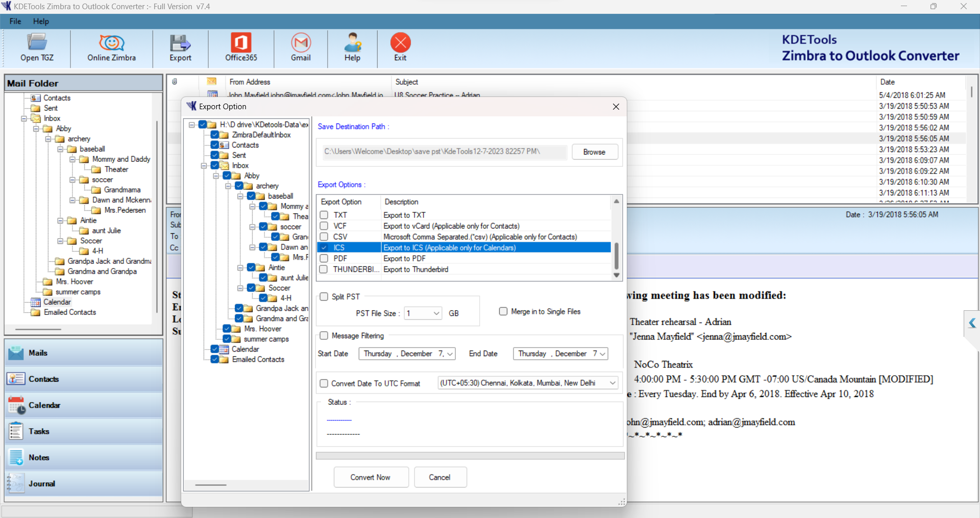Click the Save Destination Path field
Image resolution: width=980 pixels, height=518 pixels.
(445, 152)
